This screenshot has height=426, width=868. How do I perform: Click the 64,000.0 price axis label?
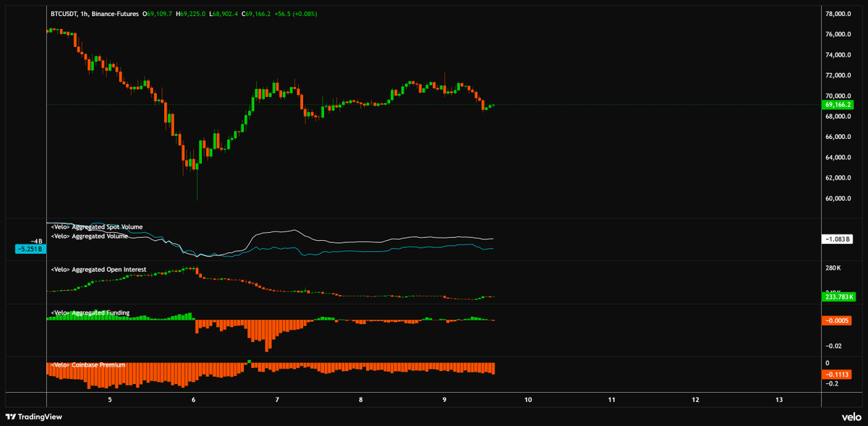click(838, 158)
